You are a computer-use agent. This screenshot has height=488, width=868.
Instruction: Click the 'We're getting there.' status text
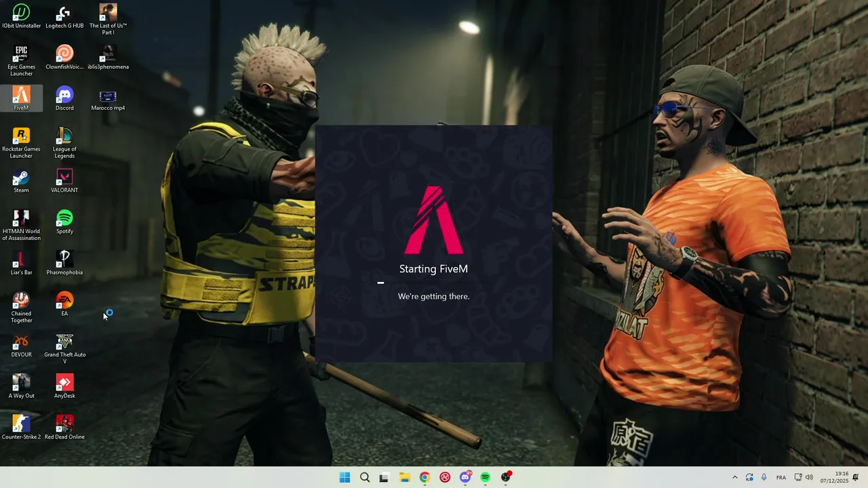tap(433, 296)
